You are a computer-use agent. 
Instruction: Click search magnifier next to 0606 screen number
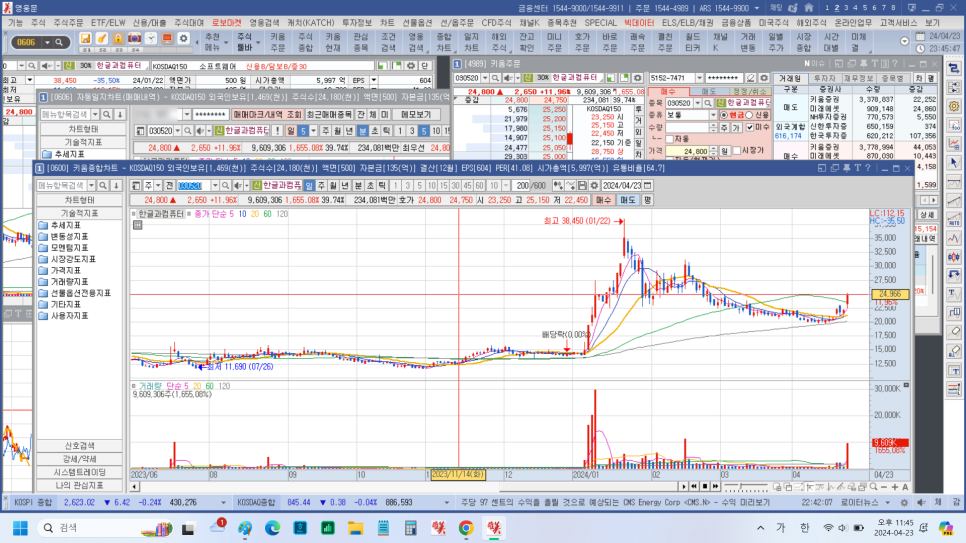pyautogui.click(x=59, y=43)
